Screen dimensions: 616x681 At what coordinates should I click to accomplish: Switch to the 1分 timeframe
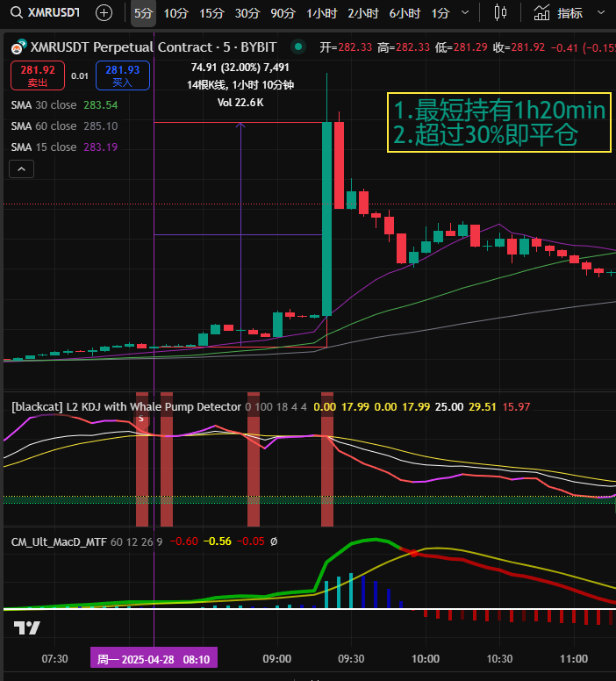pos(440,13)
